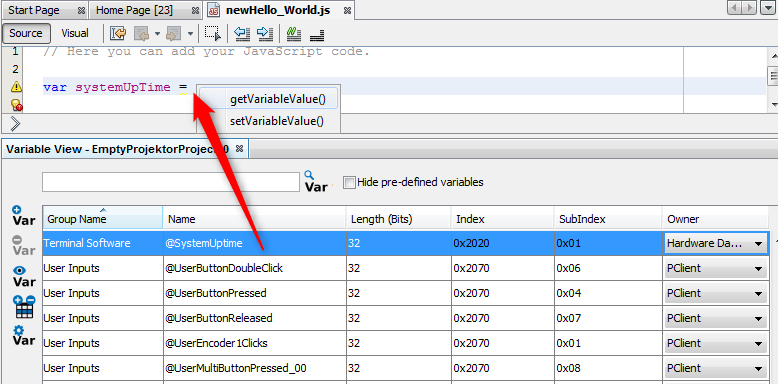The width and height of the screenshot is (778, 384).
Task: Click the grayed Remove Variable minus icon
Action: tap(23, 246)
